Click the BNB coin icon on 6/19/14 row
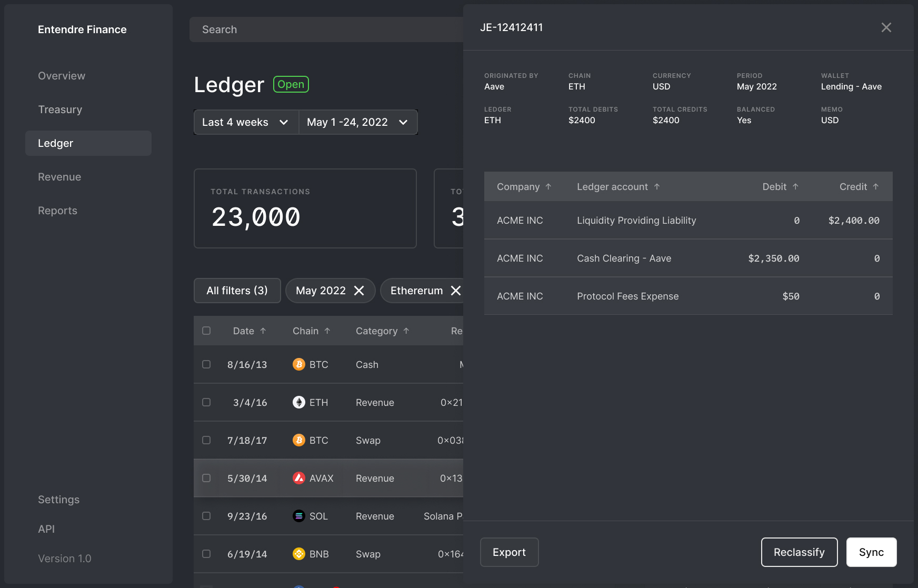Viewport: 918px width, 588px height. 299,554
